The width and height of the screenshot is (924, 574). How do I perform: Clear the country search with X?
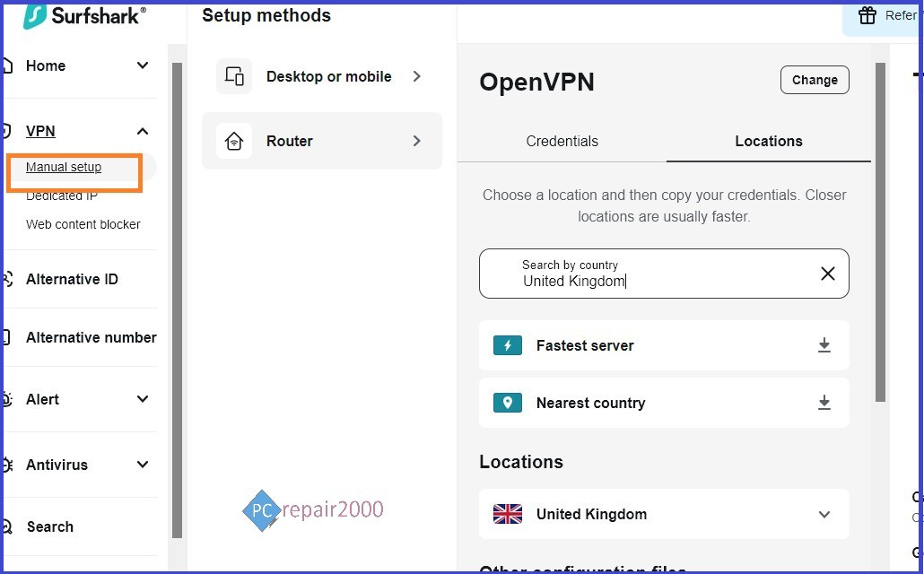pyautogui.click(x=827, y=274)
